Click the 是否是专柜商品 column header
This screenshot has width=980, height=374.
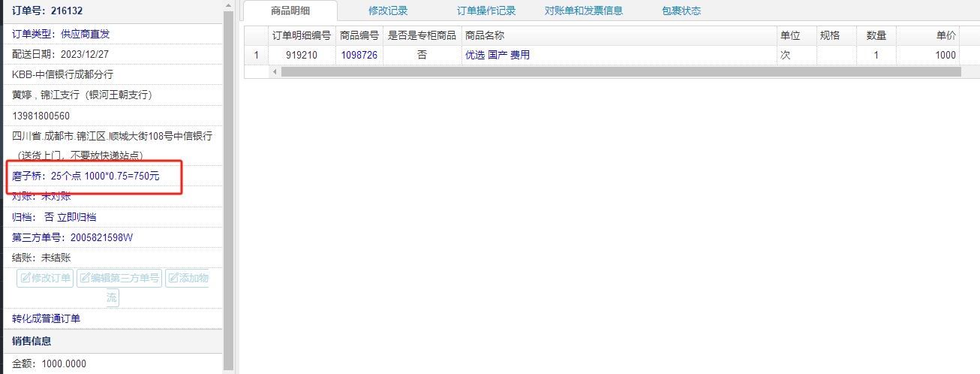pyautogui.click(x=422, y=35)
